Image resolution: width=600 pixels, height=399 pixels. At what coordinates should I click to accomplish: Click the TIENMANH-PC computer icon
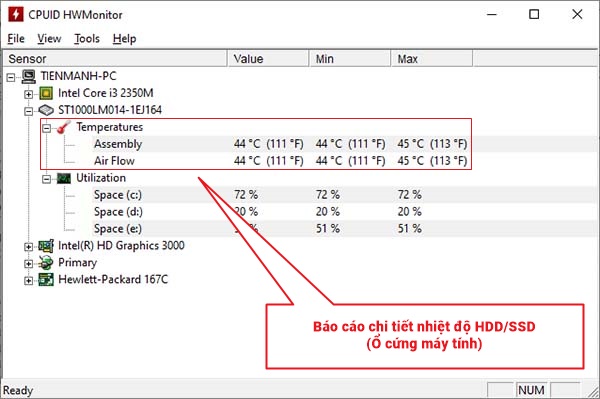29,76
